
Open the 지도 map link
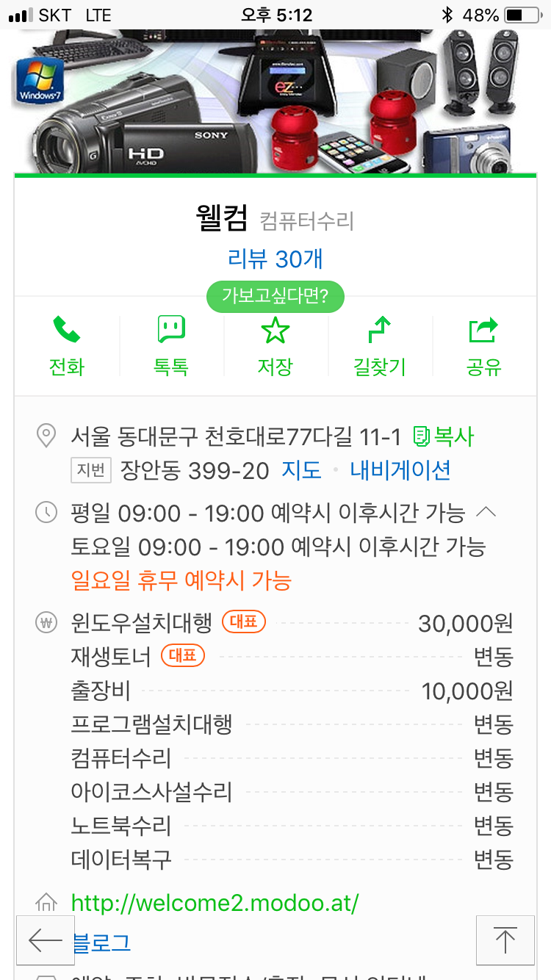(x=301, y=470)
